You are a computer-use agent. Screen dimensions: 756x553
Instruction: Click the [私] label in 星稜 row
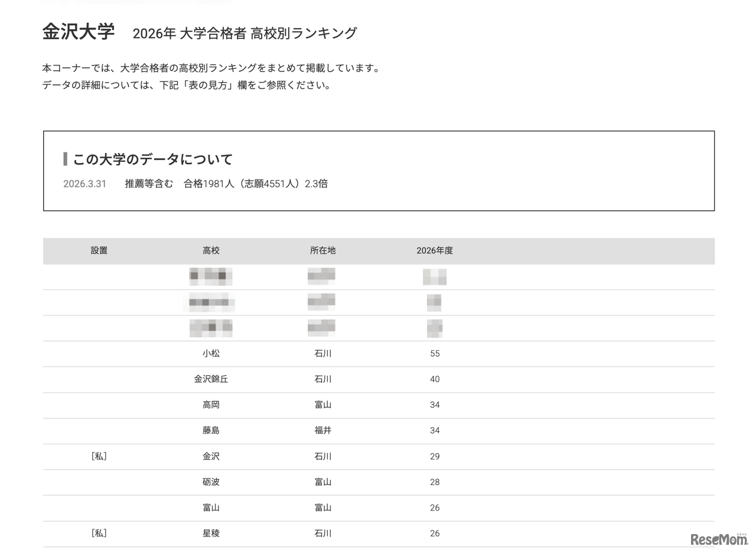click(x=99, y=534)
